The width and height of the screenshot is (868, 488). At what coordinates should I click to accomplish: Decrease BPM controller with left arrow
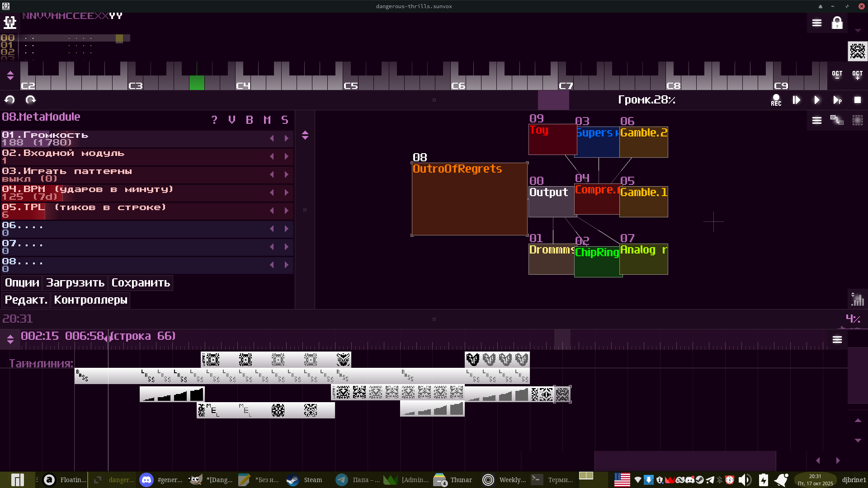(272, 192)
